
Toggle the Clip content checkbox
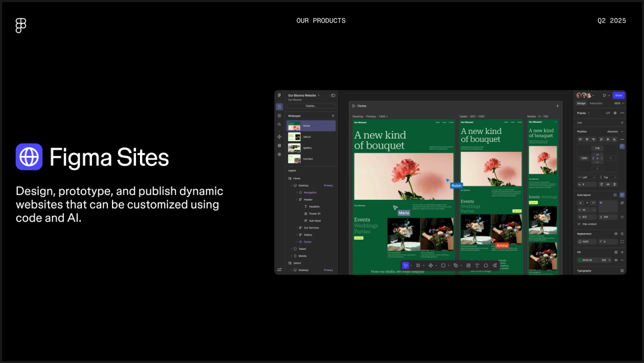(579, 224)
